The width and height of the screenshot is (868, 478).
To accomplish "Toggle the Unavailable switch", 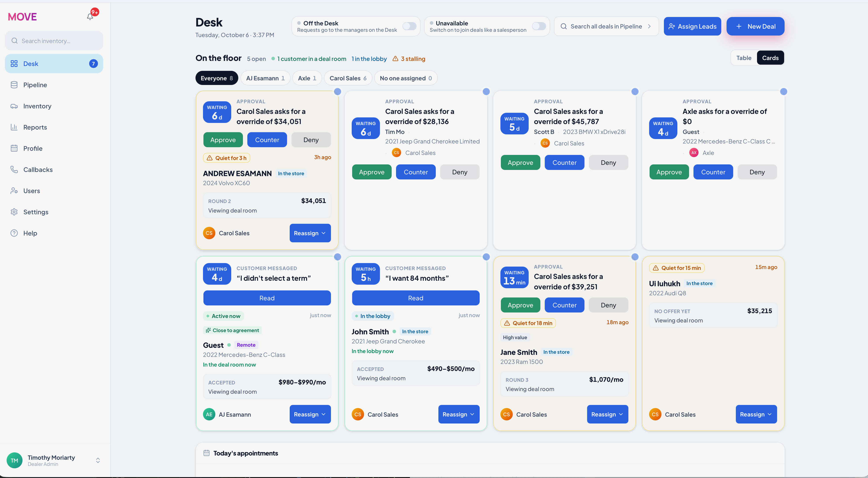I will pos(539,26).
